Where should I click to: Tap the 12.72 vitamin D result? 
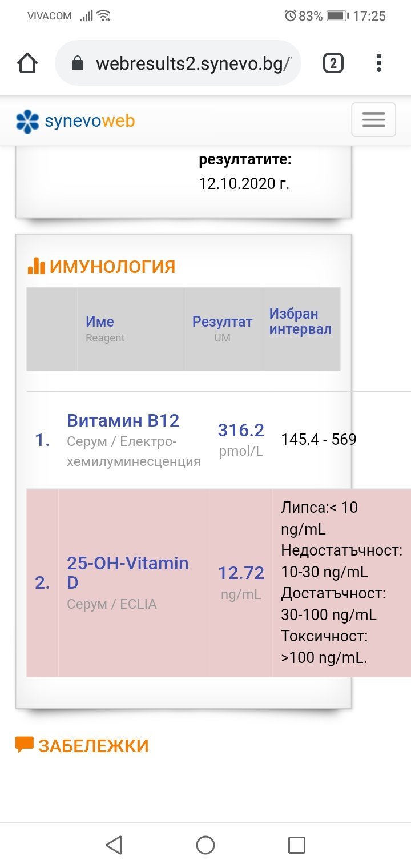tap(241, 573)
